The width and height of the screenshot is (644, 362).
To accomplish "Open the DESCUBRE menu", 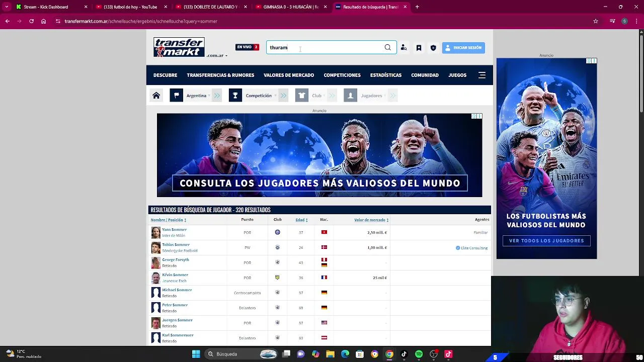I will click(x=165, y=75).
